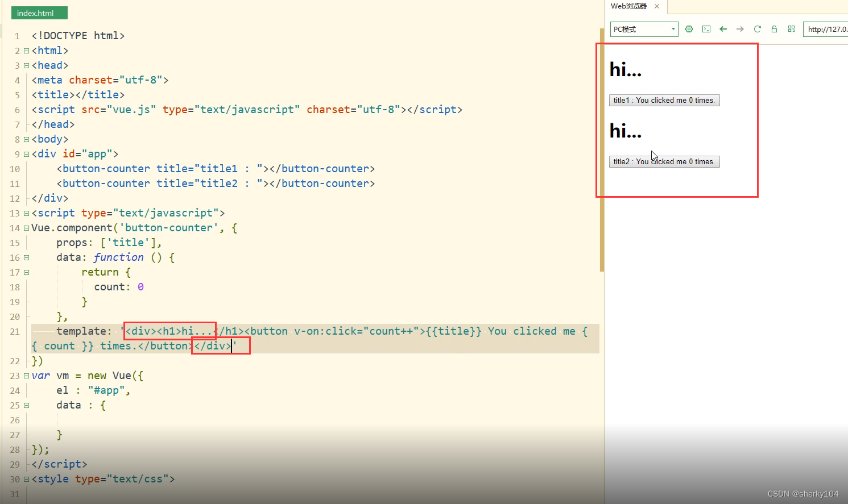The width and height of the screenshot is (848, 504).
Task: Collapse the var vm fold on line 23
Action: tap(26, 376)
